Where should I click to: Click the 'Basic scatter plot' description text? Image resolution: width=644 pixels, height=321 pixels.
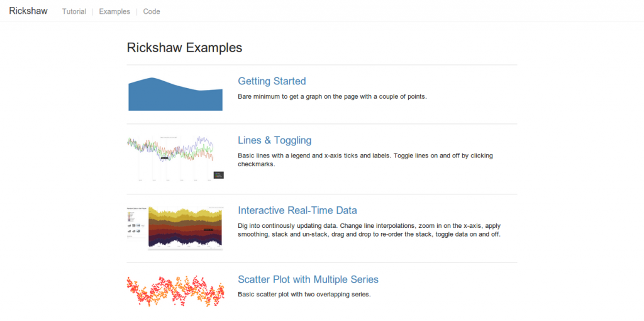304,295
